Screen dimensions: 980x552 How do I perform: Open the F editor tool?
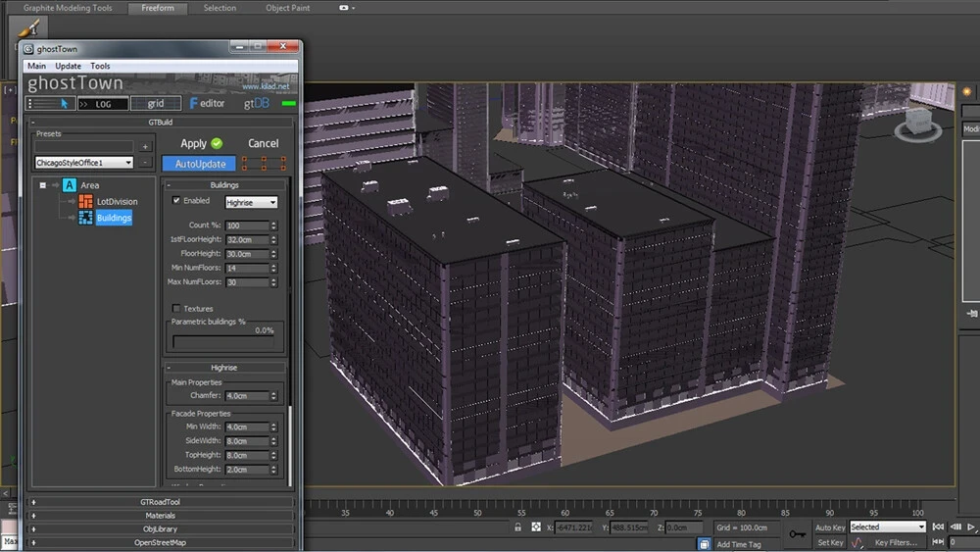point(207,103)
